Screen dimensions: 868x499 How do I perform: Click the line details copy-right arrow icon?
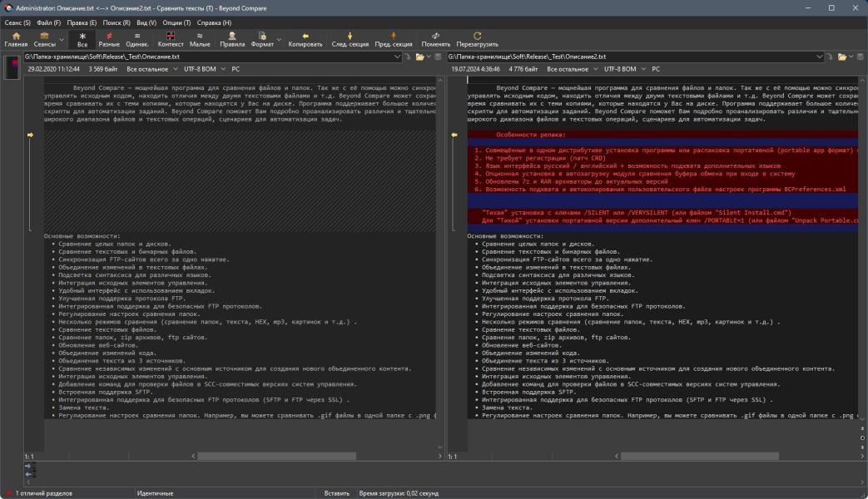coord(28,467)
